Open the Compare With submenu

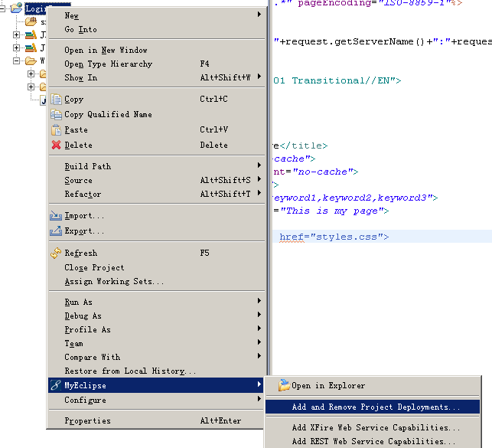157,358
